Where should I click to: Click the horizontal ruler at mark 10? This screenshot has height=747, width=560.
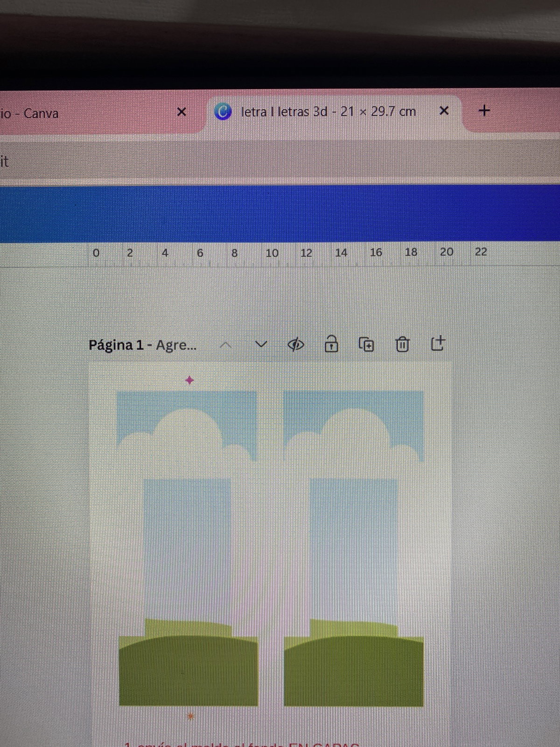pos(272,254)
